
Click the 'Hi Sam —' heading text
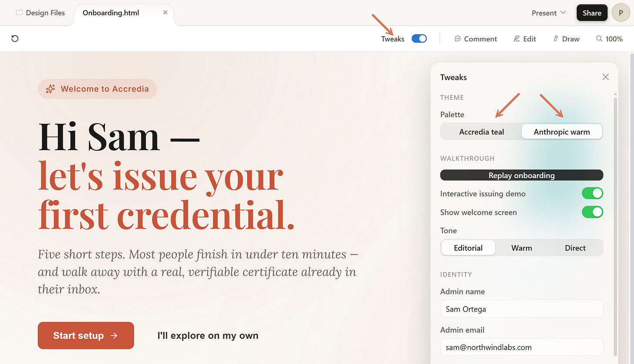click(119, 137)
